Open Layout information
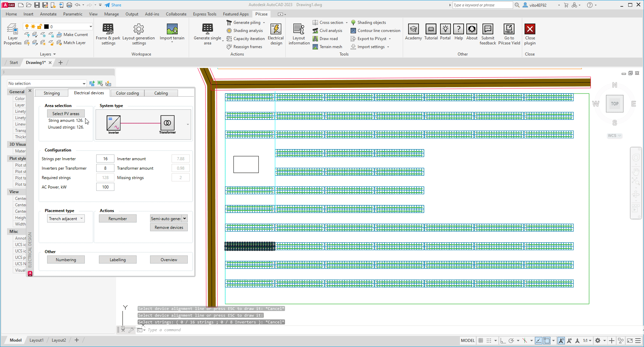 (x=299, y=34)
